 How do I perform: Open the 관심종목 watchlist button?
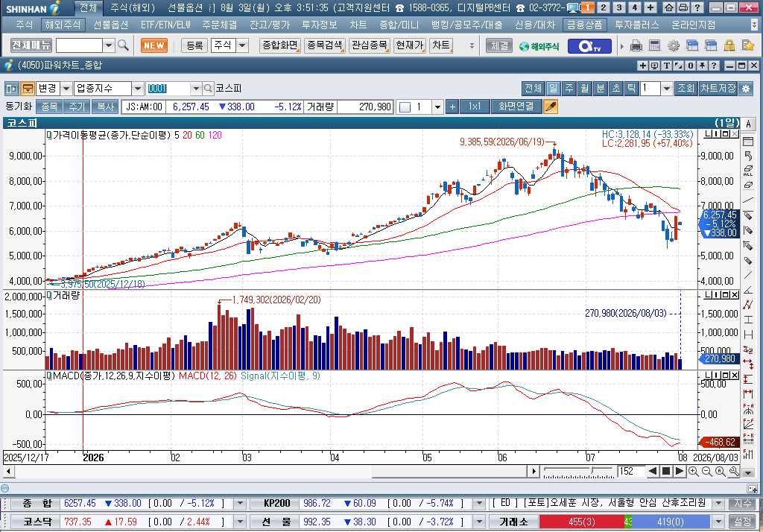point(370,45)
